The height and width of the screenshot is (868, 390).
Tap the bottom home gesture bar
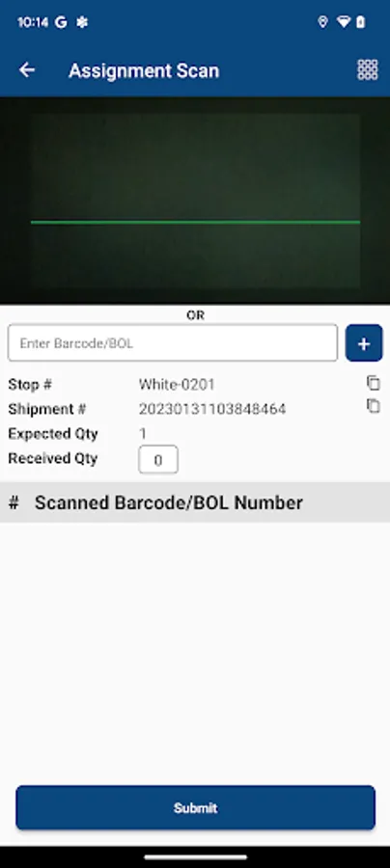195,857
